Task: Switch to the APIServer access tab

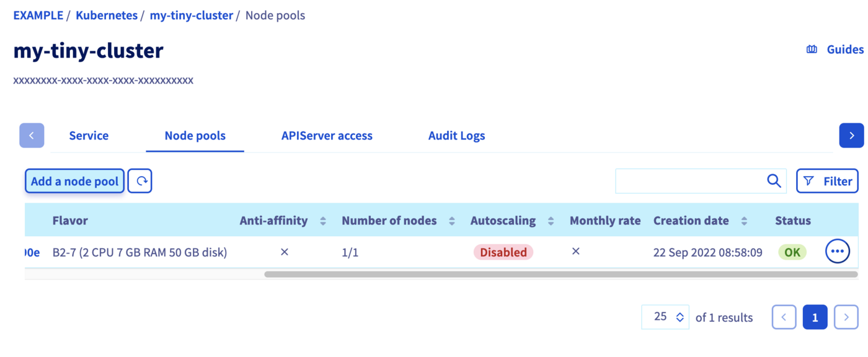Action: pos(327,135)
